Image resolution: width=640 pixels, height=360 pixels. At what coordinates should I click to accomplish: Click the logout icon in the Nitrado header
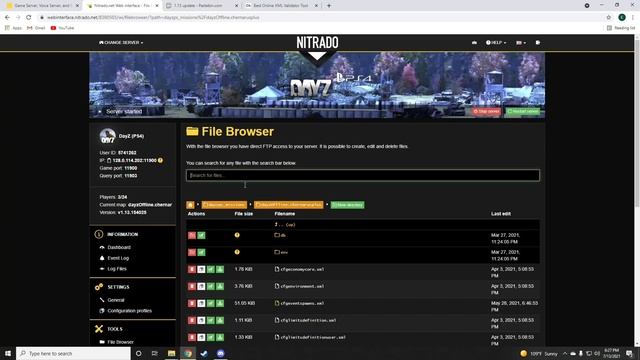538,42
